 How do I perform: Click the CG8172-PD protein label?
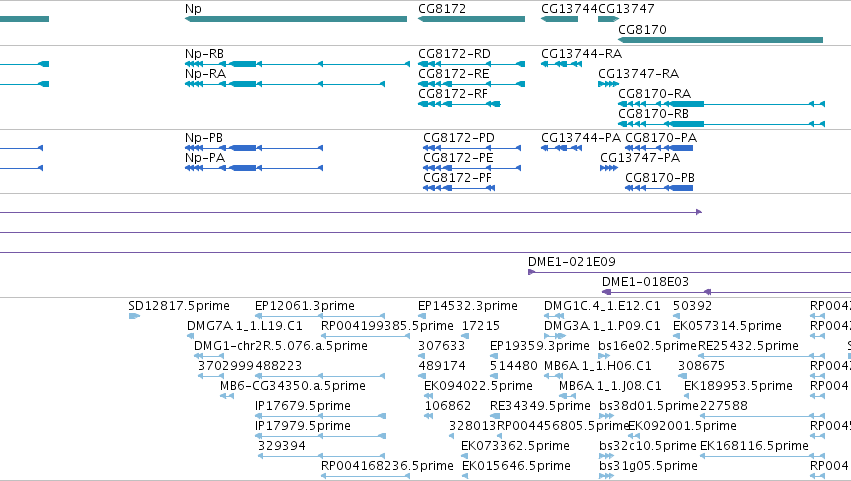tap(459, 138)
